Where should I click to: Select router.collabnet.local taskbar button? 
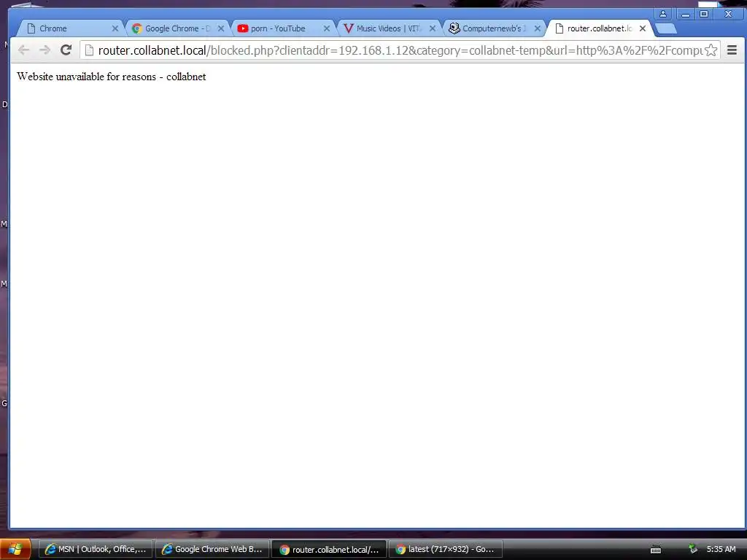[x=329, y=550]
